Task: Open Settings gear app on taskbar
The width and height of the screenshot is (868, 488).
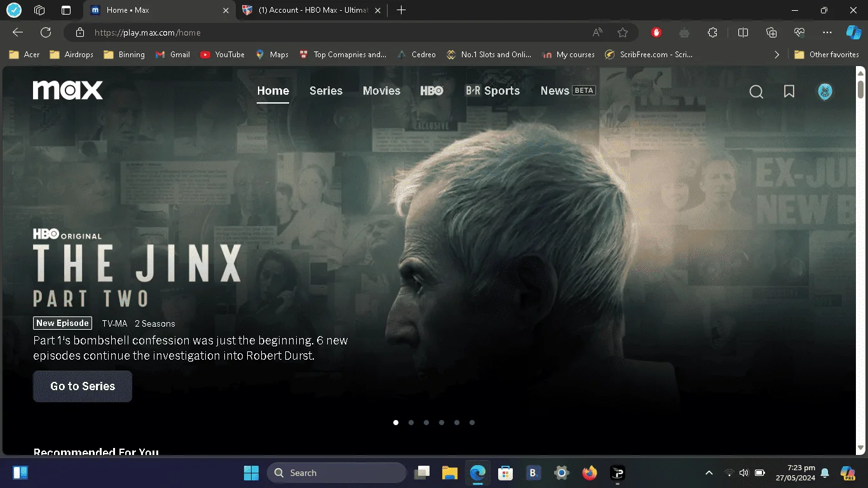Action: point(561,473)
